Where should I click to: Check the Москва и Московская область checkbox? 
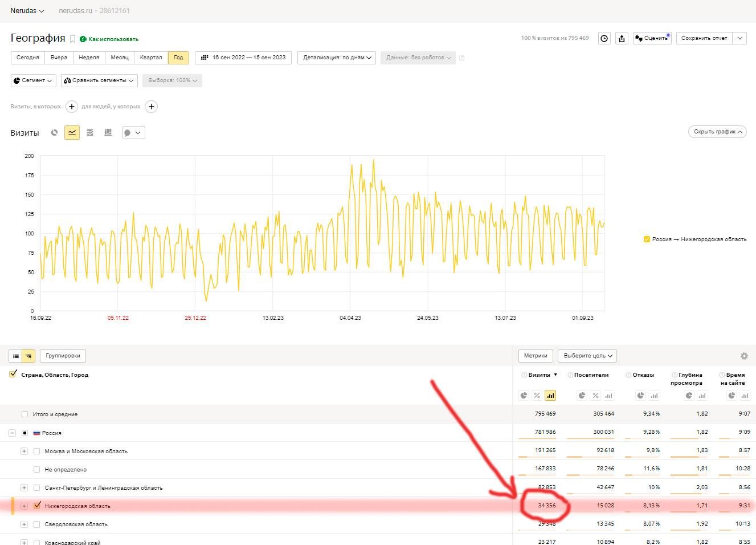(37, 451)
